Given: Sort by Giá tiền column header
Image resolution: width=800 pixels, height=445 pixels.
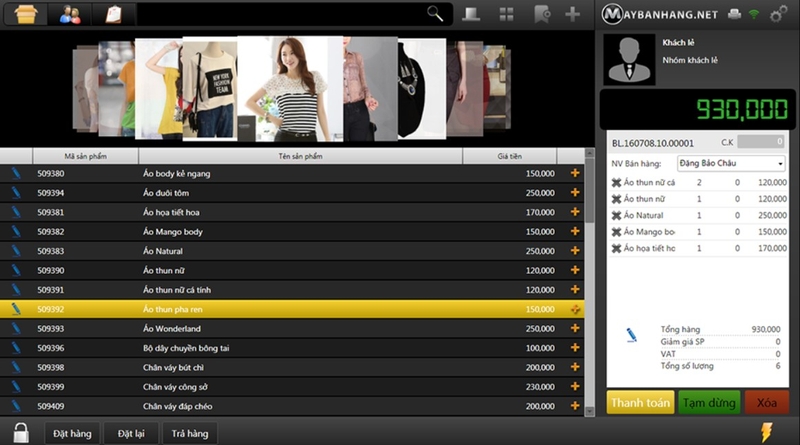Looking at the screenshot, I should tap(509, 156).
